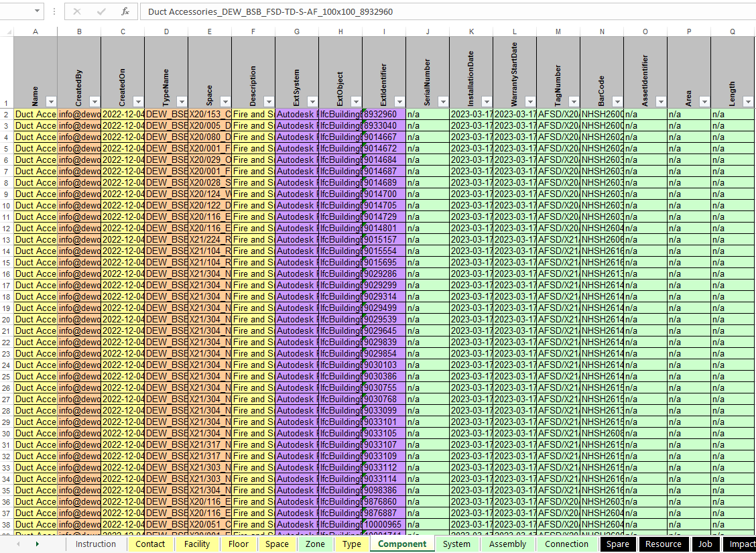Viewport: 756px width, 553px height.
Task: Select column A header
Action: 36,32
